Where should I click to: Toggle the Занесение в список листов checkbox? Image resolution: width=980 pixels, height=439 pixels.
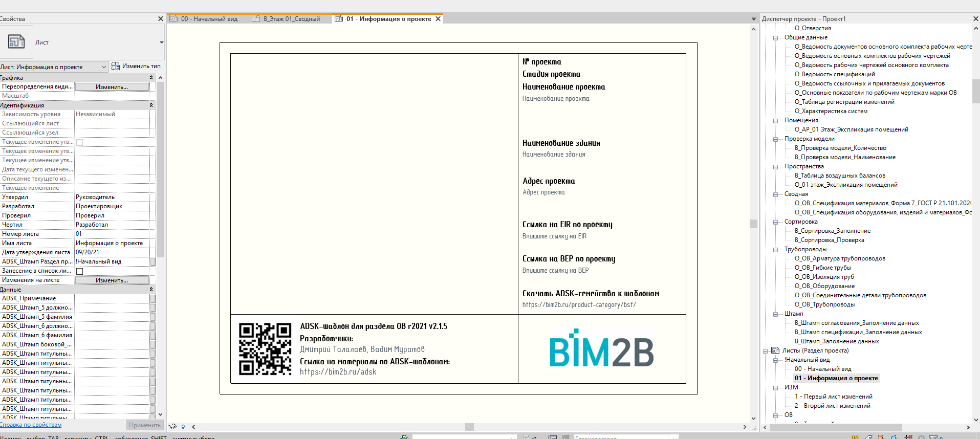click(x=79, y=271)
